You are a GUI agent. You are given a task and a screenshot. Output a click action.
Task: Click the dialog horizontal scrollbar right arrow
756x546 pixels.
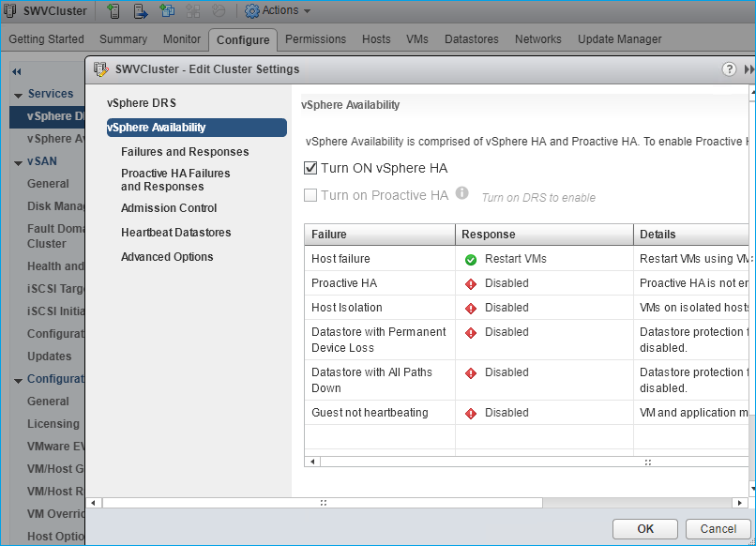(x=740, y=503)
